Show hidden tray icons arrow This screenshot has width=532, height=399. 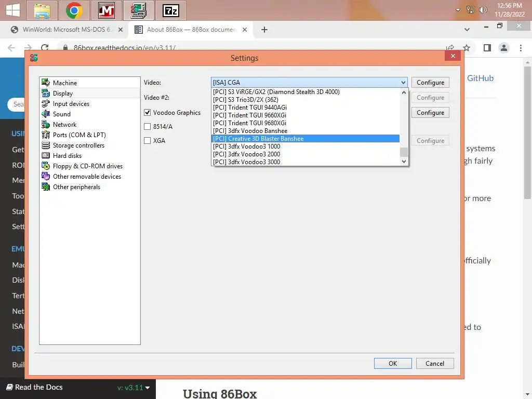pos(458,10)
